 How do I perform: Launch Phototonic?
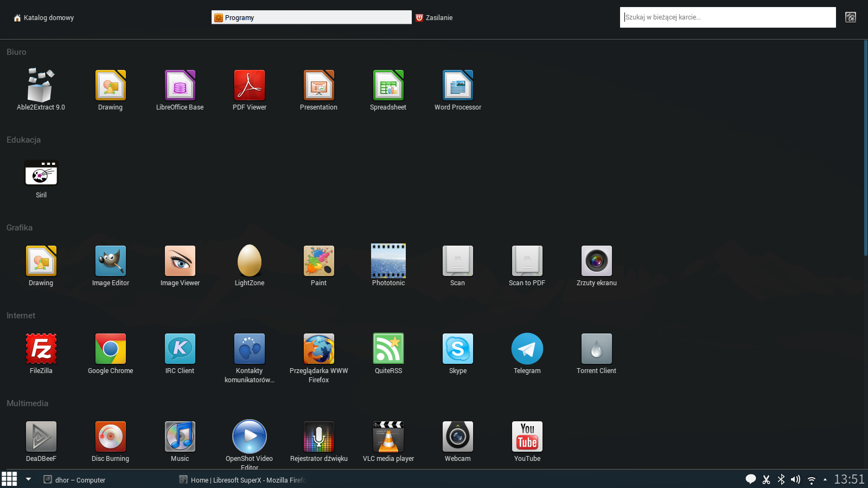click(x=388, y=266)
